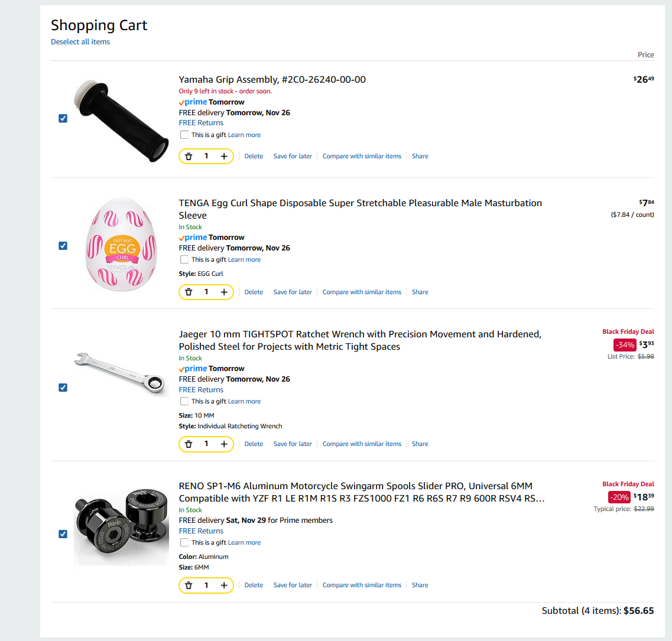Open FREE Returns info for Yamaha Grip
This screenshot has height=641, width=672.
click(201, 123)
